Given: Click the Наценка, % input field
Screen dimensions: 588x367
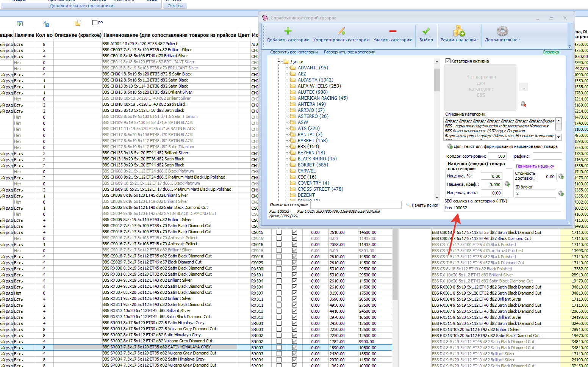Looking at the screenshot, I should 491,176.
